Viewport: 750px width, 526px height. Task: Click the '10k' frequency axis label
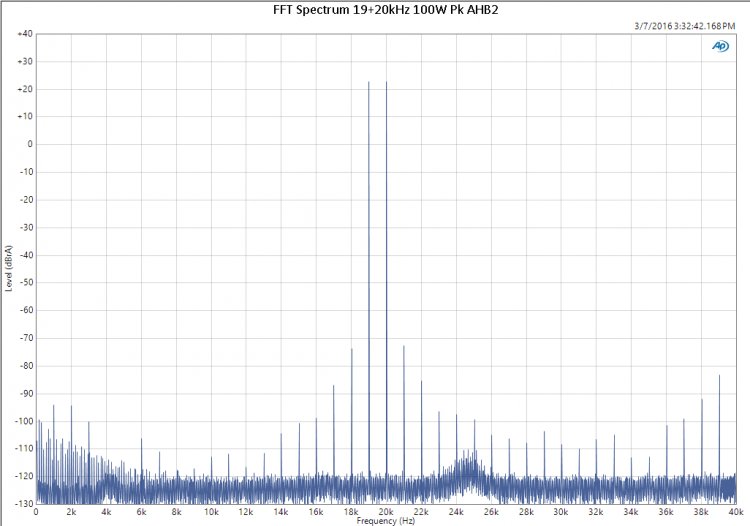[211, 512]
